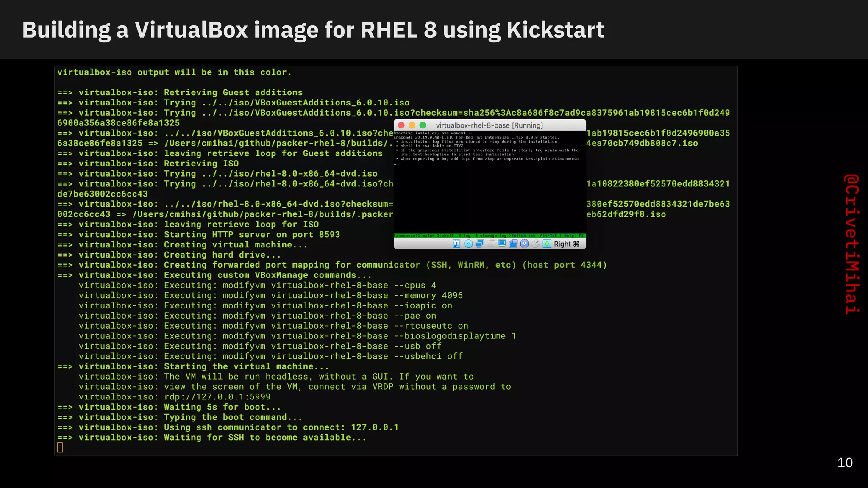The height and width of the screenshot is (488, 868).
Task: Open the shared folders icon in the VM status bar
Action: 491,243
